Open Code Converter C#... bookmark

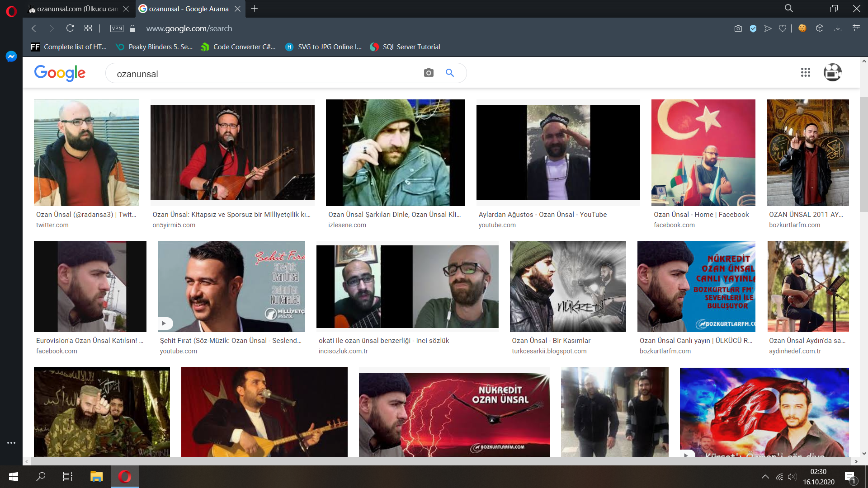tap(238, 47)
